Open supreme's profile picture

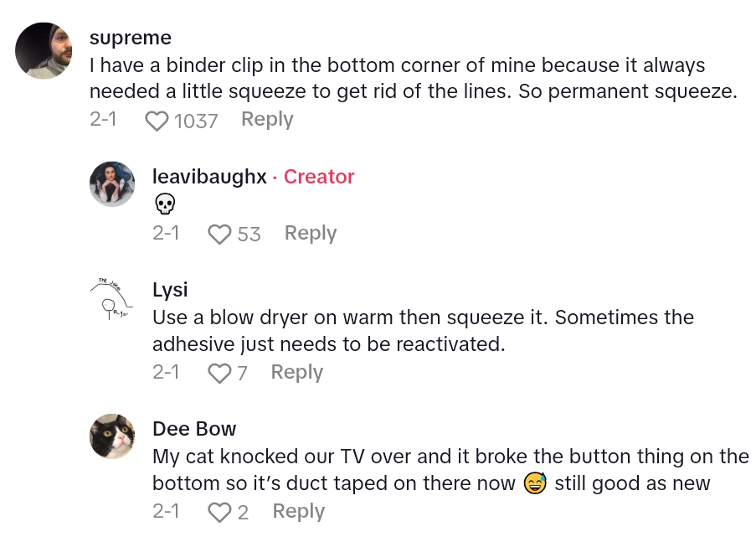click(44, 51)
